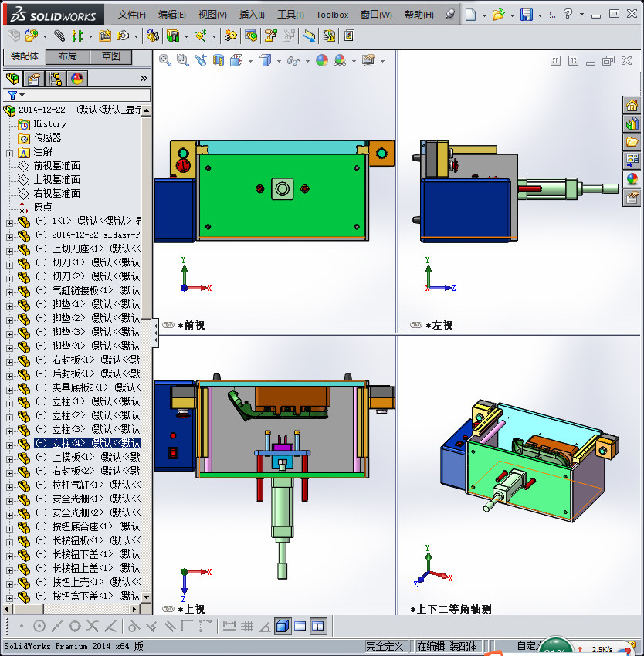Viewport: 644px width, 656px height.
Task: Open the 编辑(E) menu
Action: pos(171,15)
